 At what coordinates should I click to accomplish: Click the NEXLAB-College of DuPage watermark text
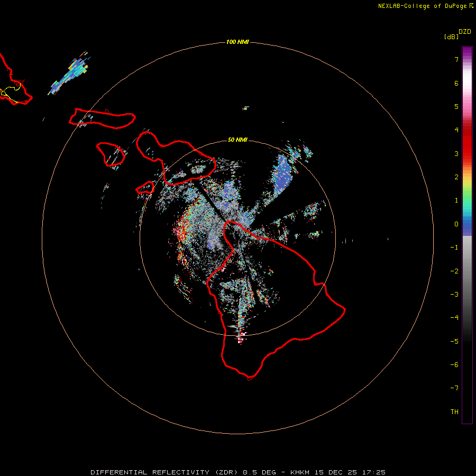pyautogui.click(x=426, y=6)
